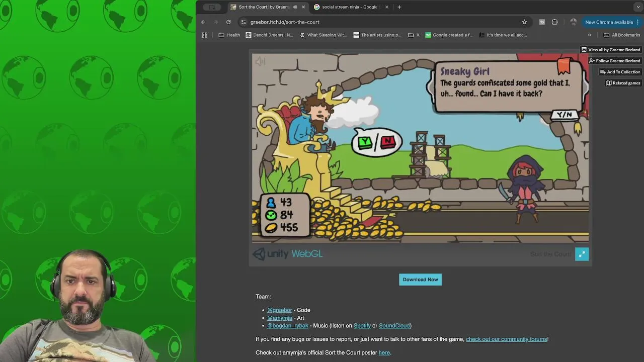
Task: Toggle game fullscreen with the blue expand icon
Action: [582, 254]
